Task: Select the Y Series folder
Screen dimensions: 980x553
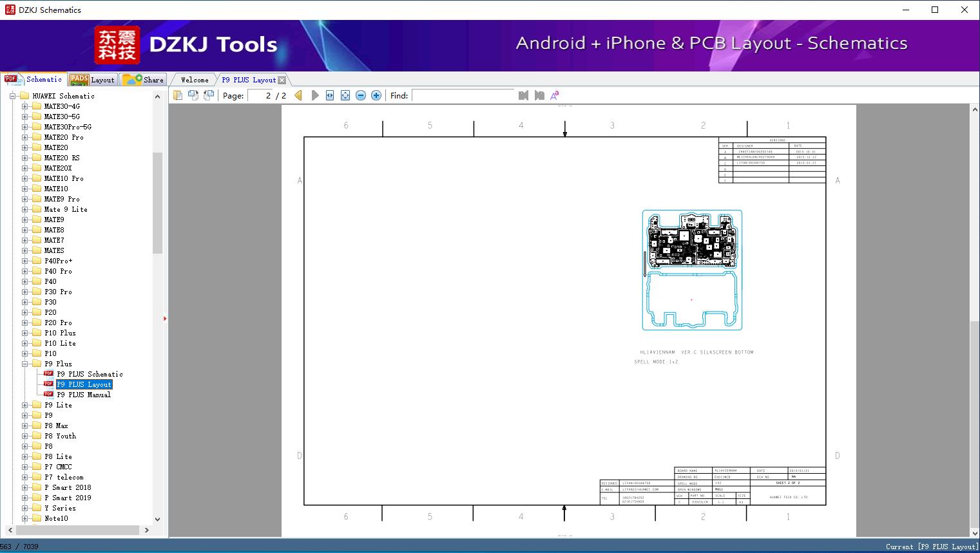Action: pyautogui.click(x=60, y=508)
